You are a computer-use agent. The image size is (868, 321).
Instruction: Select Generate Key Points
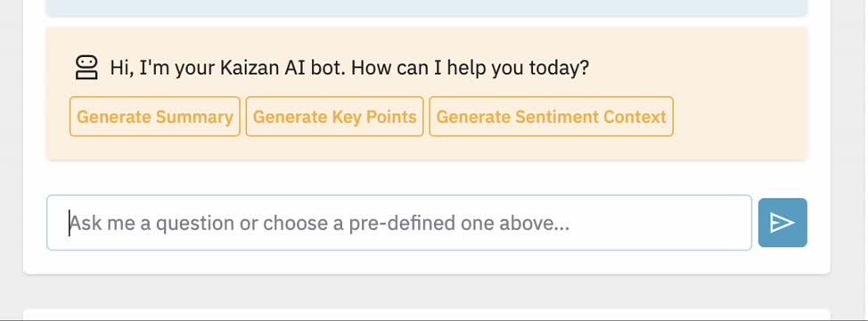pos(334,116)
